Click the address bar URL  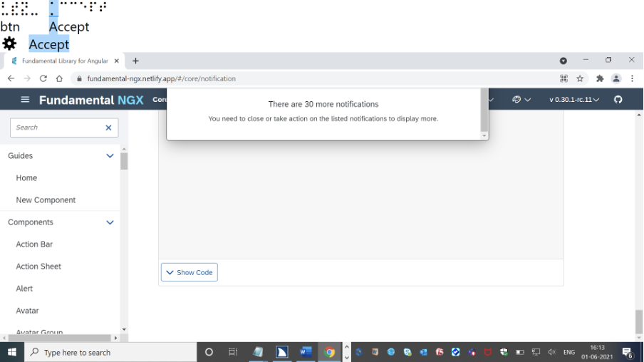[x=162, y=78]
